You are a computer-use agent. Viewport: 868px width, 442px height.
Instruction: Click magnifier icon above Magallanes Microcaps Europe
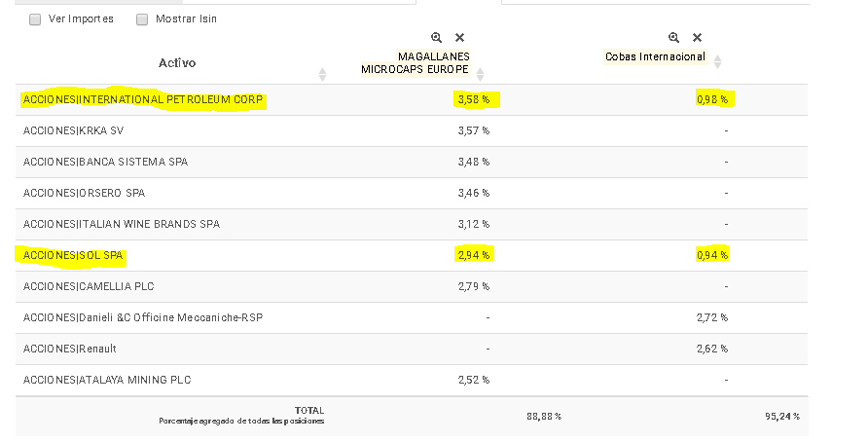tap(436, 37)
